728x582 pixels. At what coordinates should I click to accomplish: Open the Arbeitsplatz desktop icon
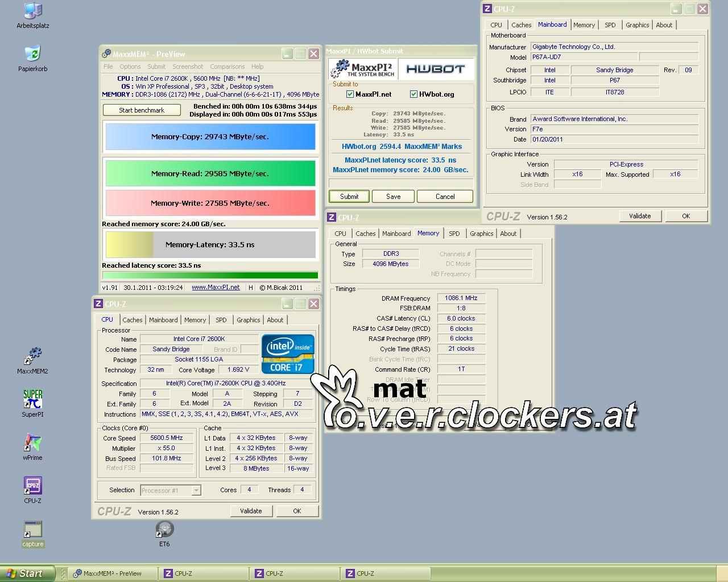32,15
